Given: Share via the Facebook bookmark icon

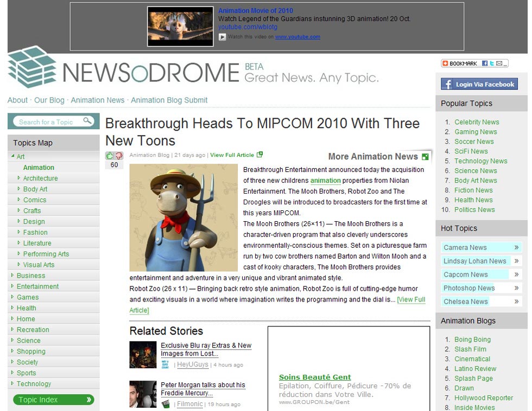Looking at the screenshot, I should 485,63.
